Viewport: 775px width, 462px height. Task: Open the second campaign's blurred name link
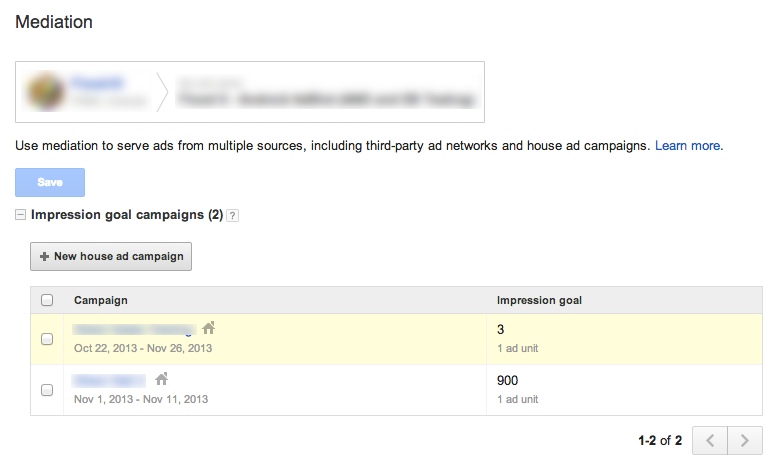click(x=109, y=380)
